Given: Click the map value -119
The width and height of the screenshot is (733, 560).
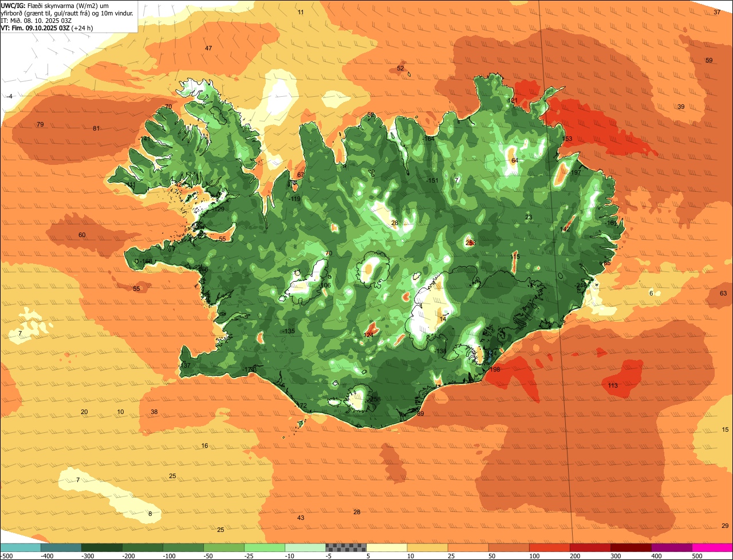Looking at the screenshot, I should click(x=294, y=199).
